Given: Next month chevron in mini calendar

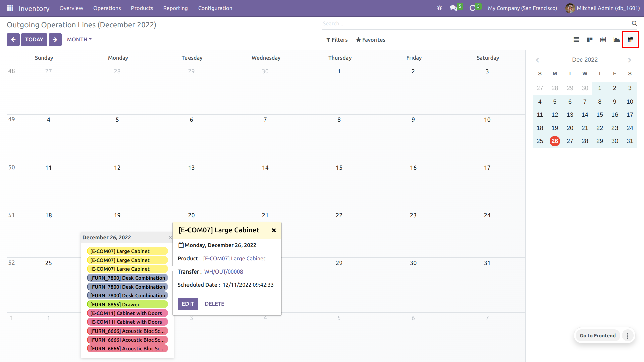Looking at the screenshot, I should 630,60.
